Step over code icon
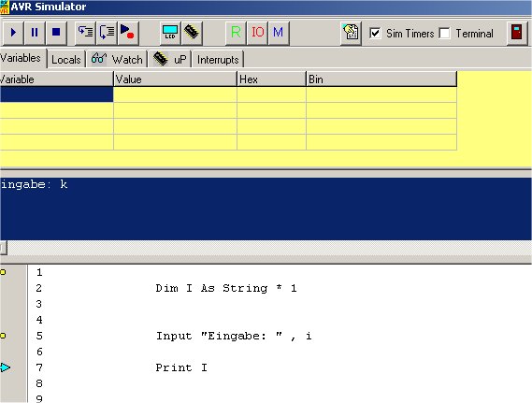The width and height of the screenshot is (532, 403). pos(107,33)
